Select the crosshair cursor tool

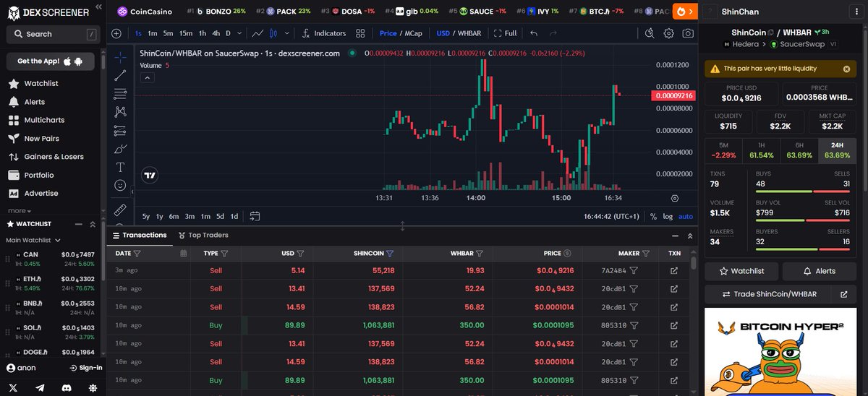click(120, 56)
